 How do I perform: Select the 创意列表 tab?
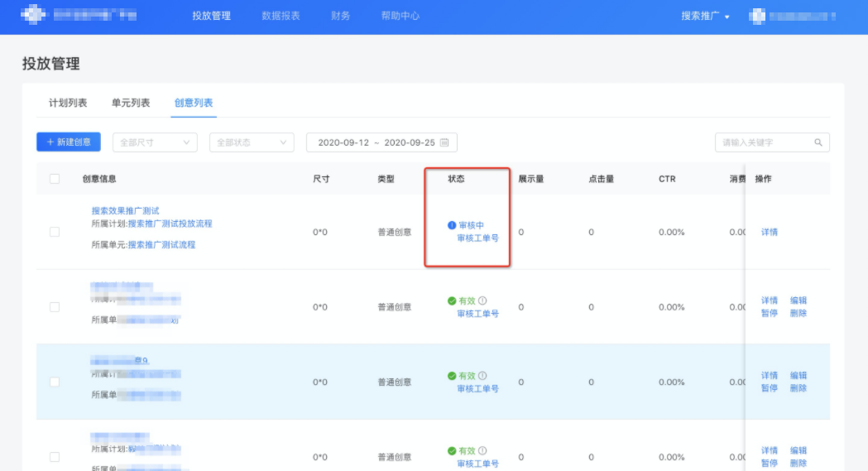pyautogui.click(x=194, y=103)
